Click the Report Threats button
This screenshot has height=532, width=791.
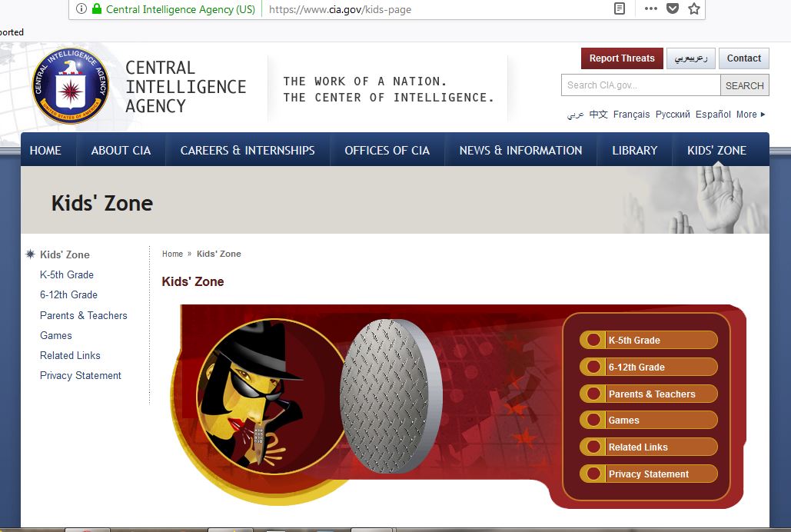621,58
